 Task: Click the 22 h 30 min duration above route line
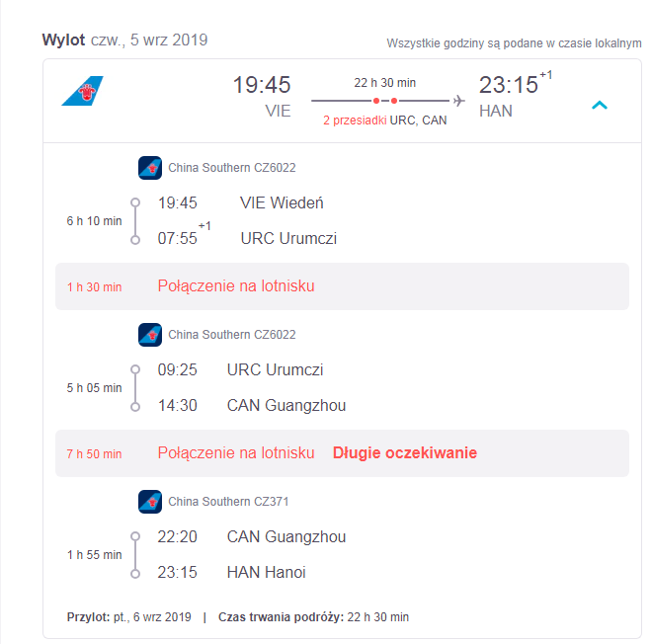384,83
